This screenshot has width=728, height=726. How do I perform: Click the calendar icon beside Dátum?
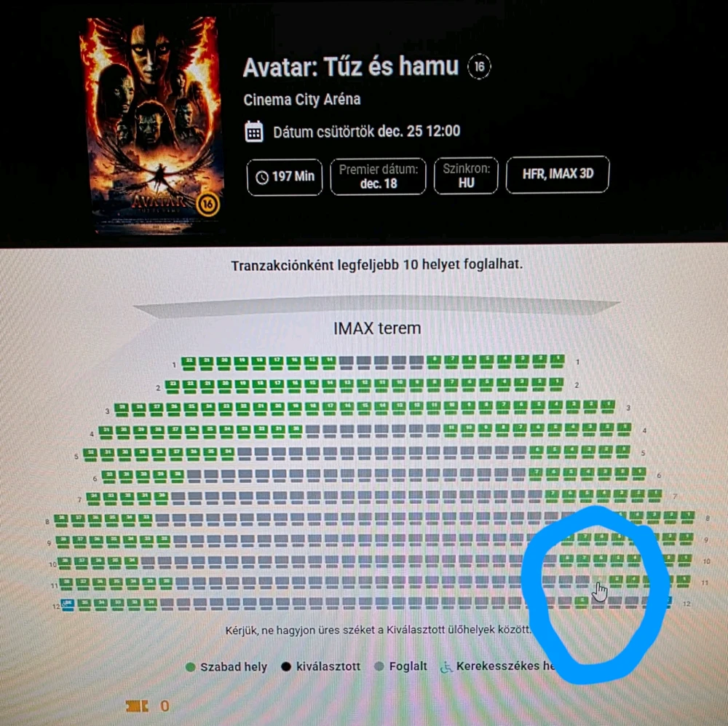(x=254, y=132)
